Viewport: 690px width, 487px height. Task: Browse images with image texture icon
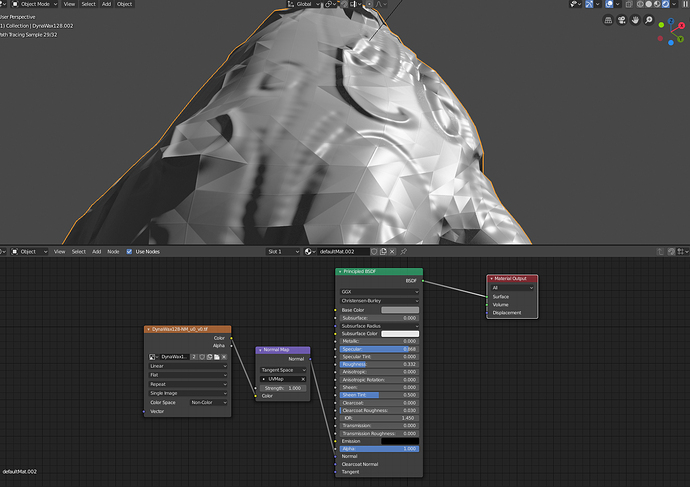(x=154, y=357)
